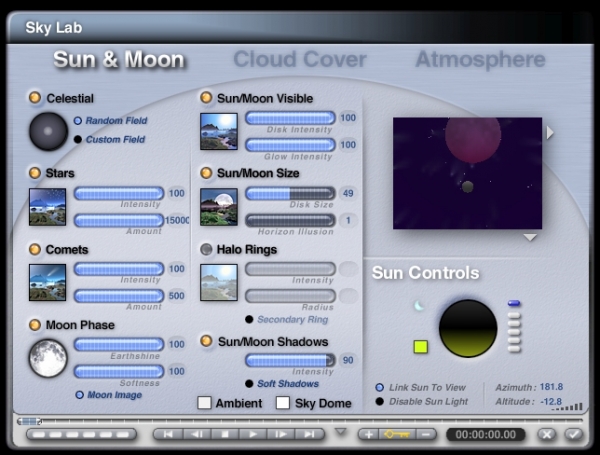Click the Altitude value -12.8

tap(551, 401)
